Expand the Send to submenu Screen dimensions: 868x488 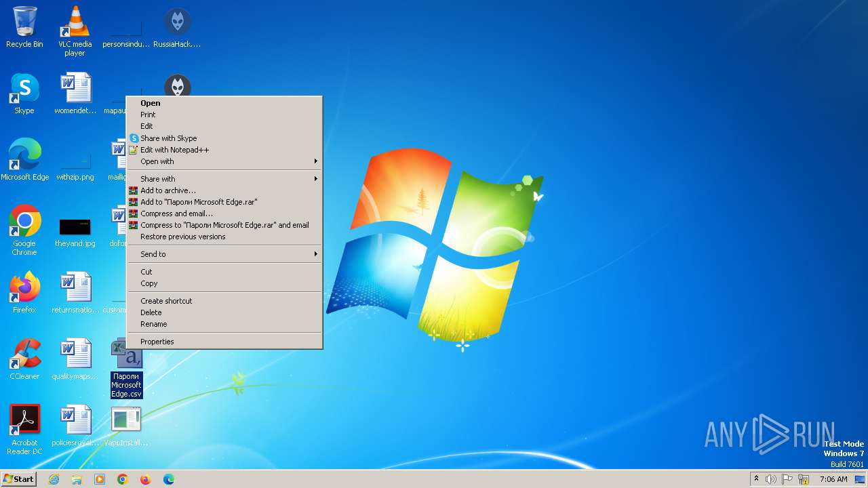coord(224,254)
